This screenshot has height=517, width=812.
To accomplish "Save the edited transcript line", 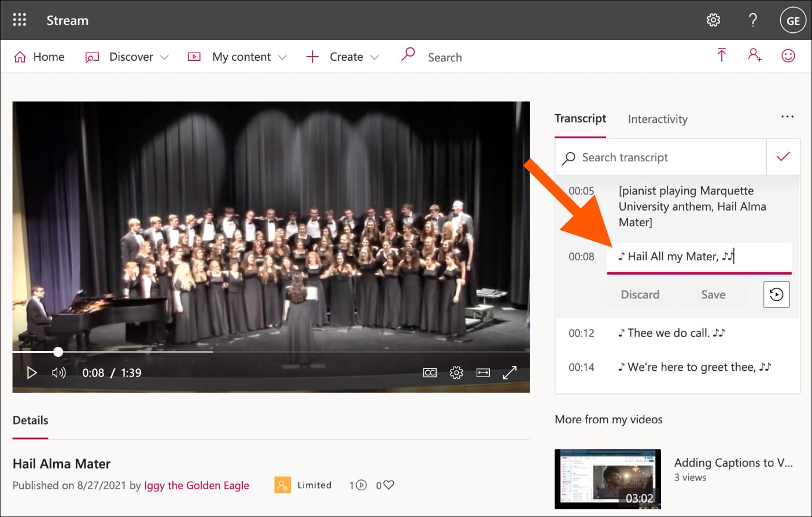I will point(713,294).
